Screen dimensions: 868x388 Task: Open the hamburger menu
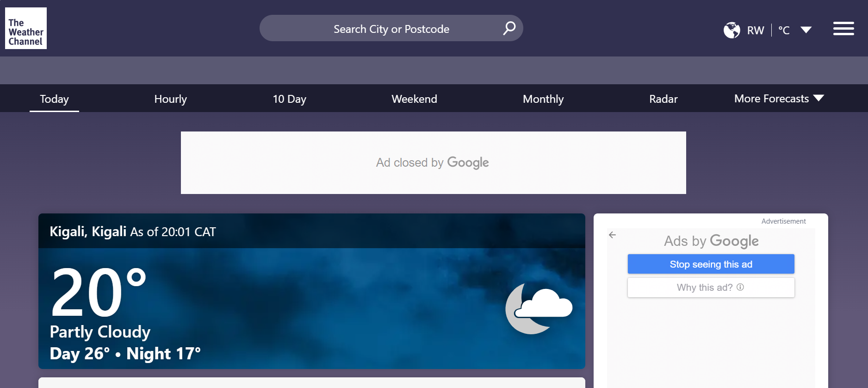pyautogui.click(x=843, y=29)
